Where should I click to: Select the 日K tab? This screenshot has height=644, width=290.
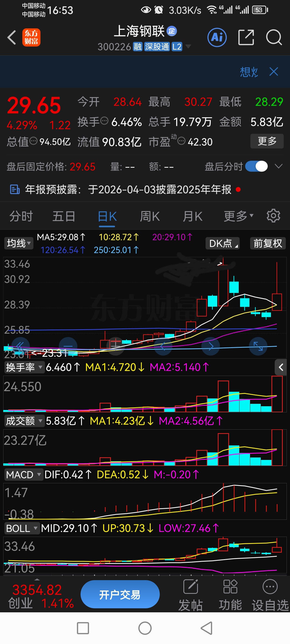click(107, 216)
